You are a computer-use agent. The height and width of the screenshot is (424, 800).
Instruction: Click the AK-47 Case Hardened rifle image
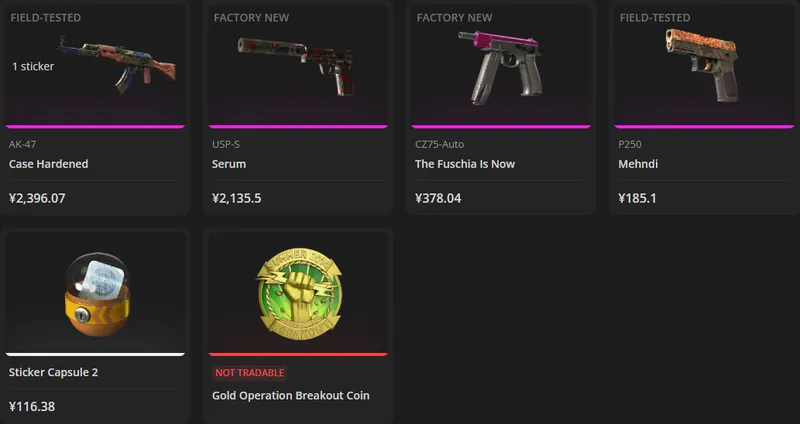pos(117,65)
